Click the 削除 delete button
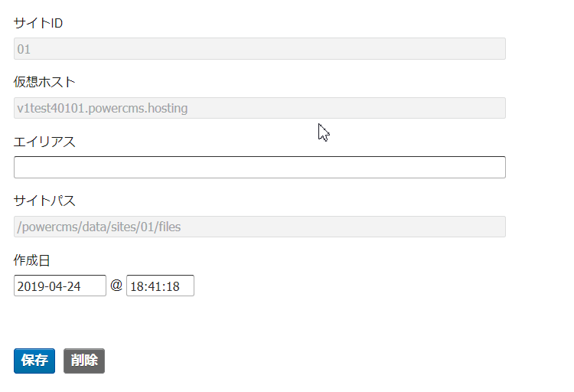The width and height of the screenshot is (574, 392). (x=84, y=361)
